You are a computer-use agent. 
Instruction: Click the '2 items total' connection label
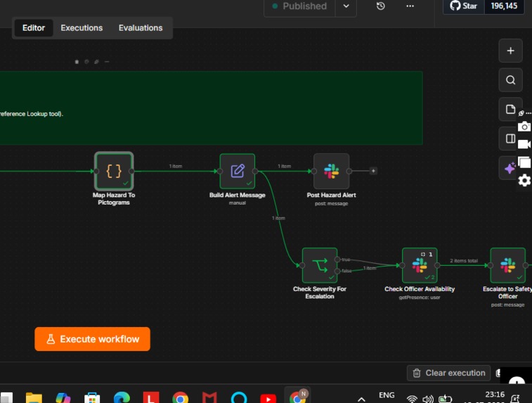tap(463, 261)
